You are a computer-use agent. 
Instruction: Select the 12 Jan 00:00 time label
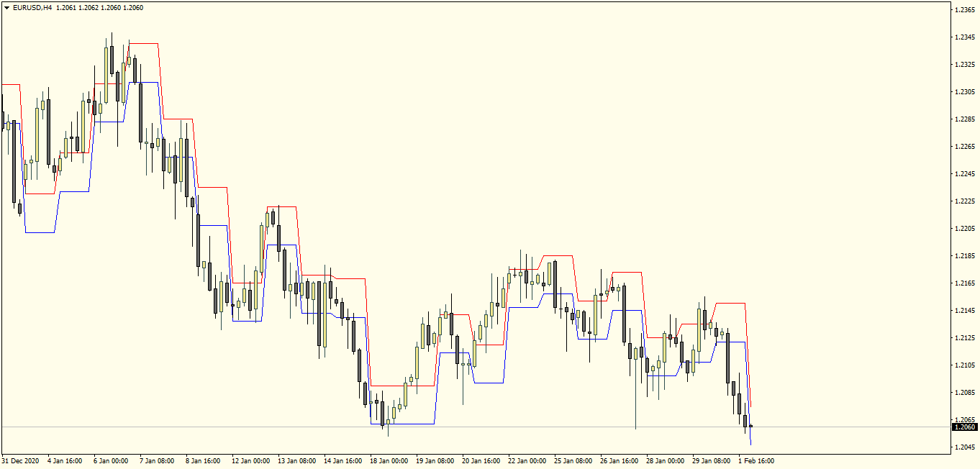(252, 460)
